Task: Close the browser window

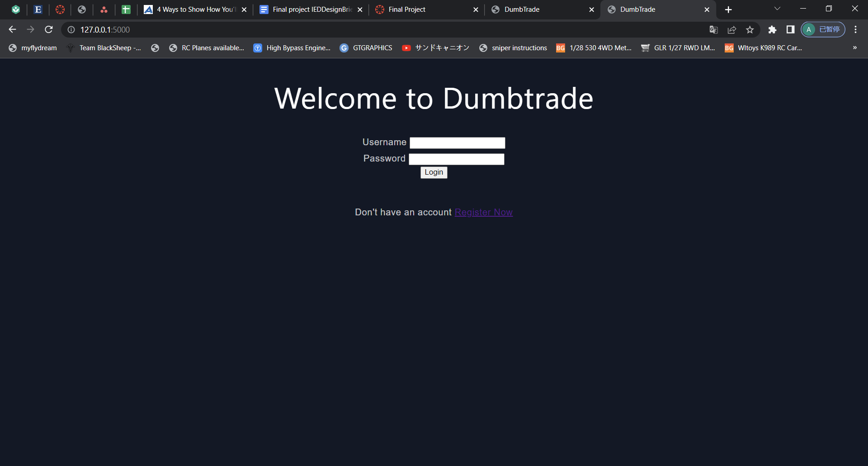Action: tap(854, 9)
